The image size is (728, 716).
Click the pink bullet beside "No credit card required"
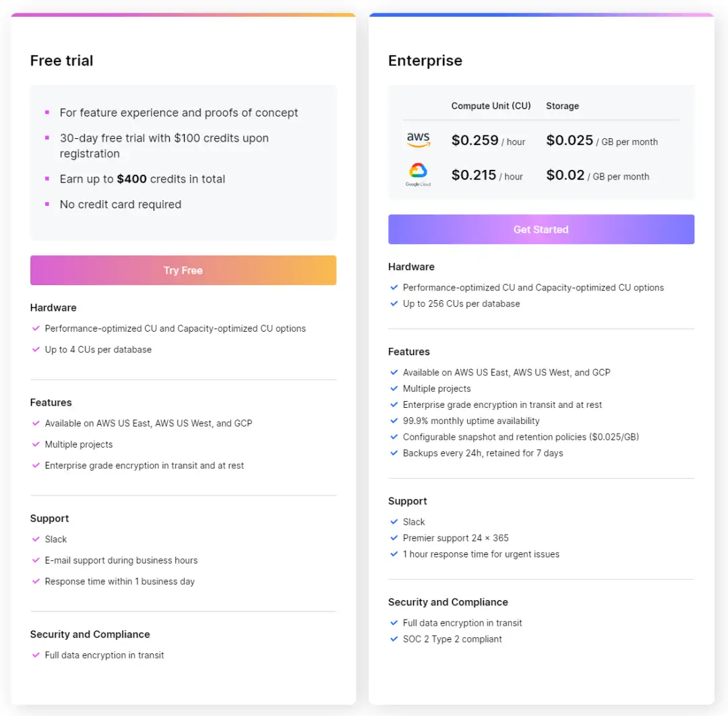tap(47, 204)
